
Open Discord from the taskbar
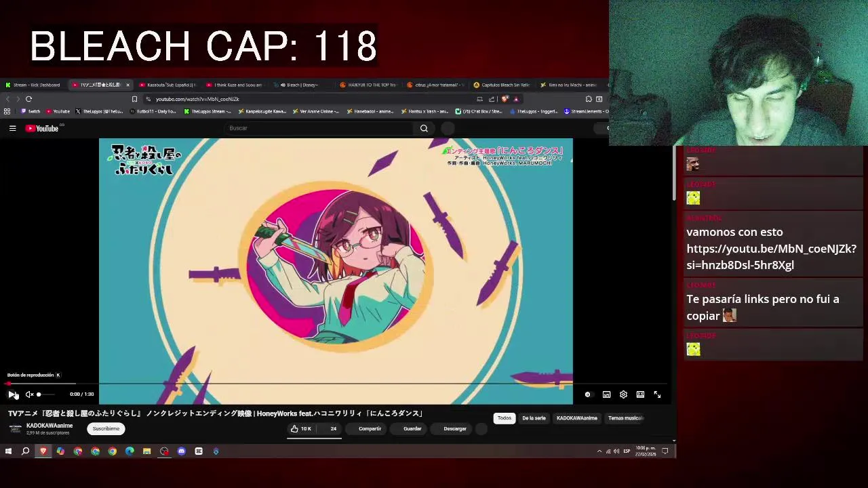(181, 451)
